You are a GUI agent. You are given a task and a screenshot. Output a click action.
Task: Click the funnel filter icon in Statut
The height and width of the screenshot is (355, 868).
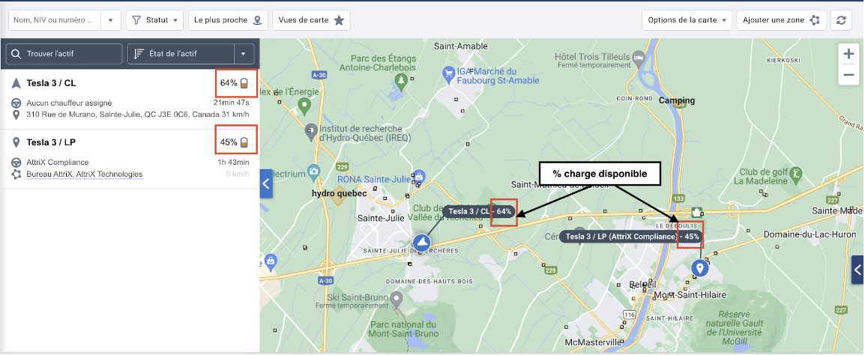[136, 20]
